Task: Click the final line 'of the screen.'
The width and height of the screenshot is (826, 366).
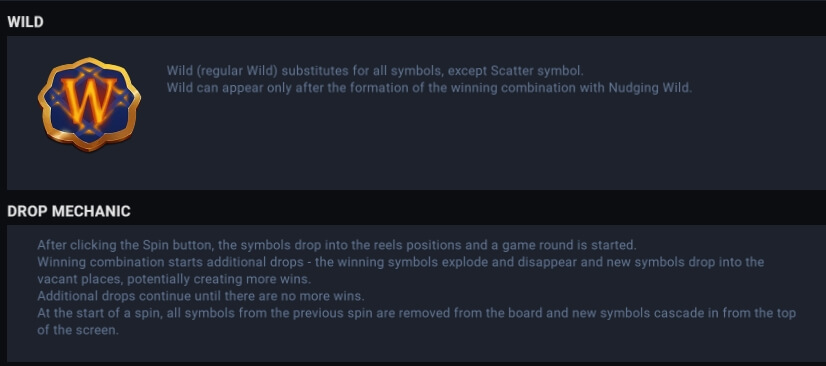Action: tap(78, 330)
